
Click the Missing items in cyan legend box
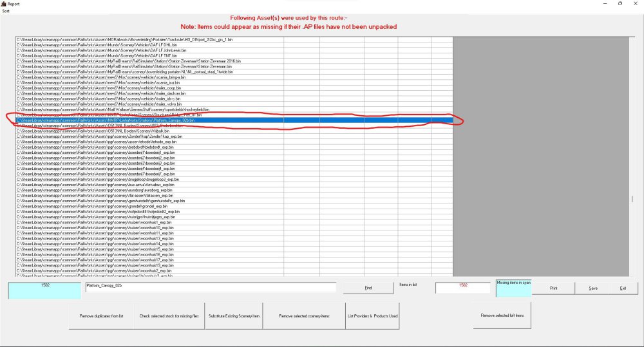[x=513, y=288]
